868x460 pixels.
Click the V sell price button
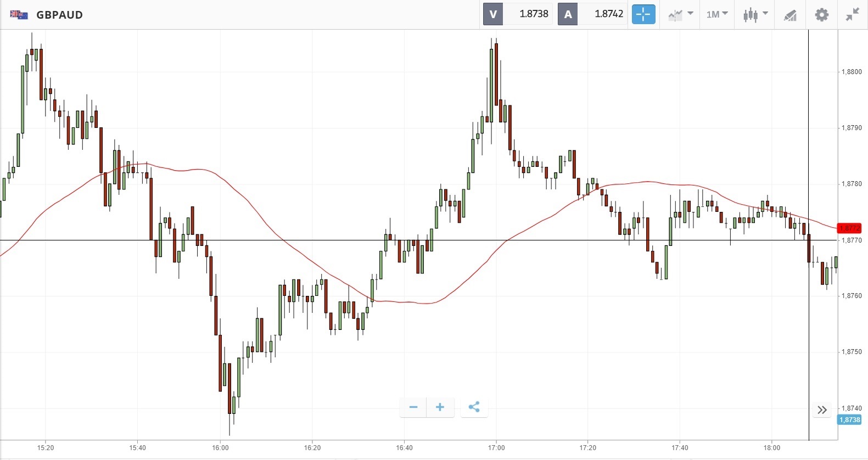click(x=493, y=14)
